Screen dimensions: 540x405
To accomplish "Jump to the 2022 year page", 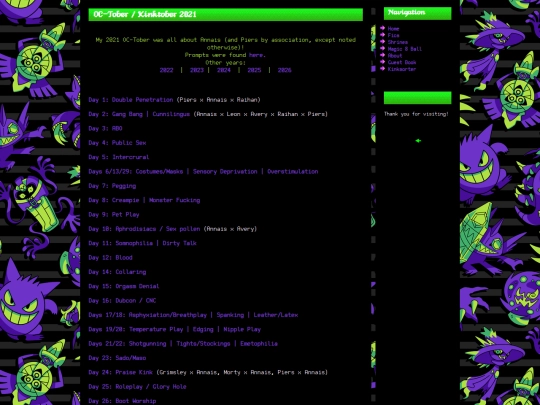I will (166, 70).
